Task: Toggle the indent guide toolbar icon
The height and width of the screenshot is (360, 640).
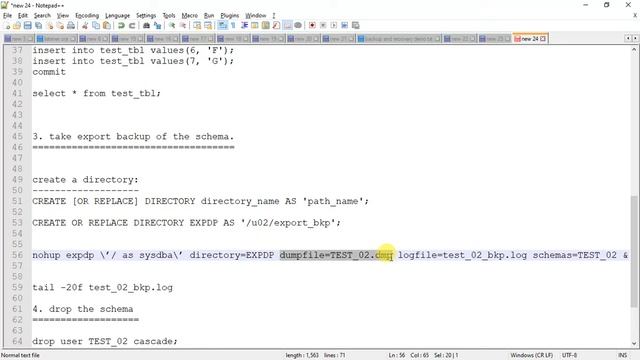Action: tap(244, 25)
